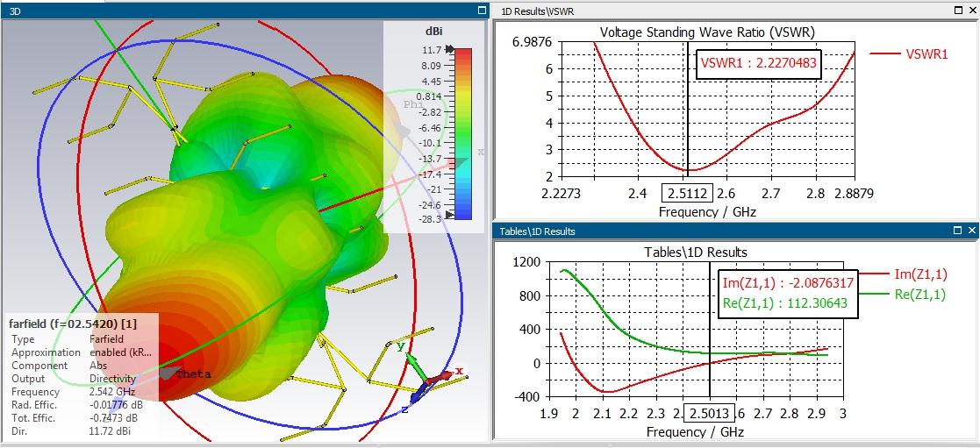Select the 1D Results\VSWR title bar
This screenshot has height=448, width=980.
coord(735,10)
